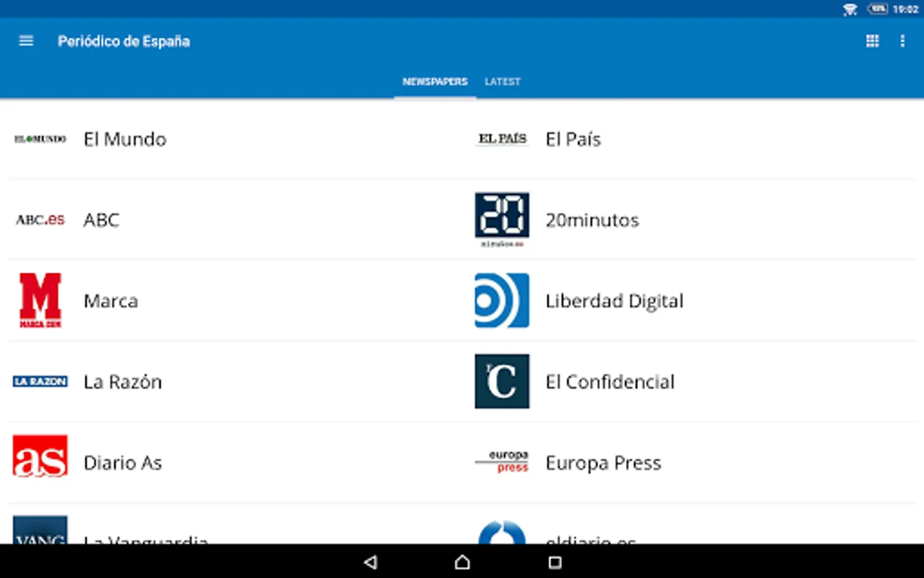Switch to the Latest tab
Image resolution: width=924 pixels, height=578 pixels.
click(x=502, y=82)
